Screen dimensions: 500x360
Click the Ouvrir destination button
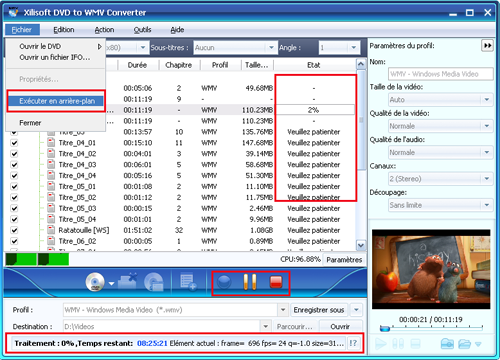tap(340, 327)
